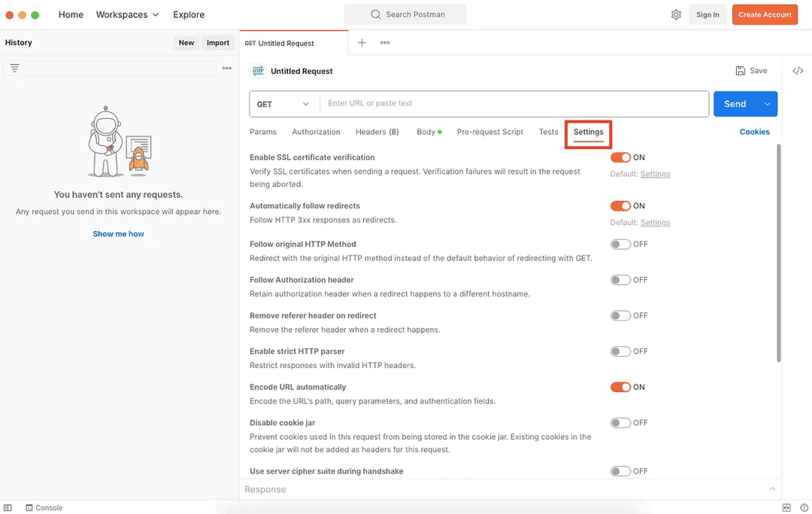Enable Follow original HTTP Method switch

pyautogui.click(x=620, y=245)
